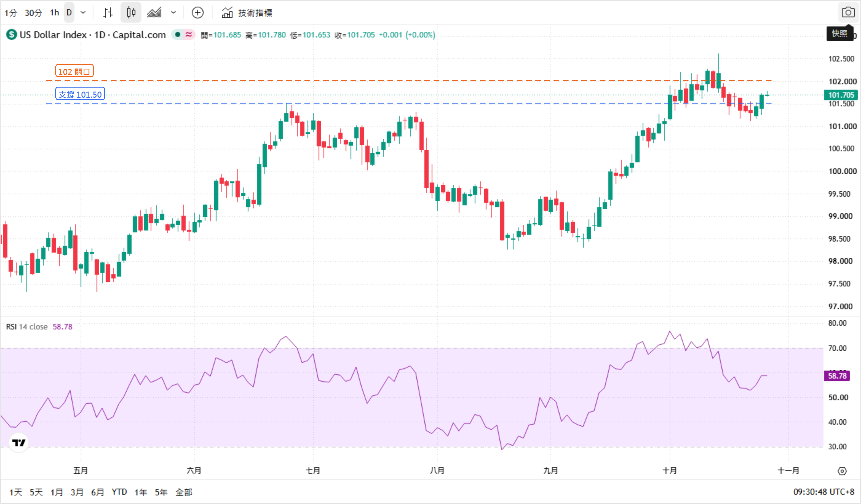The height and width of the screenshot is (504, 861).
Task: Select the 5天 date range
Action: coord(36,492)
